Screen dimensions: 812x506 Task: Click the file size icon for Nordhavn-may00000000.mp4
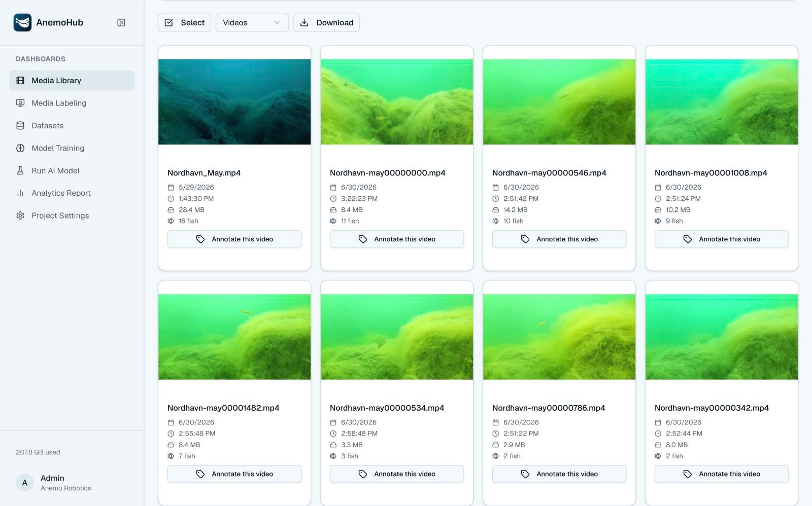(x=333, y=210)
